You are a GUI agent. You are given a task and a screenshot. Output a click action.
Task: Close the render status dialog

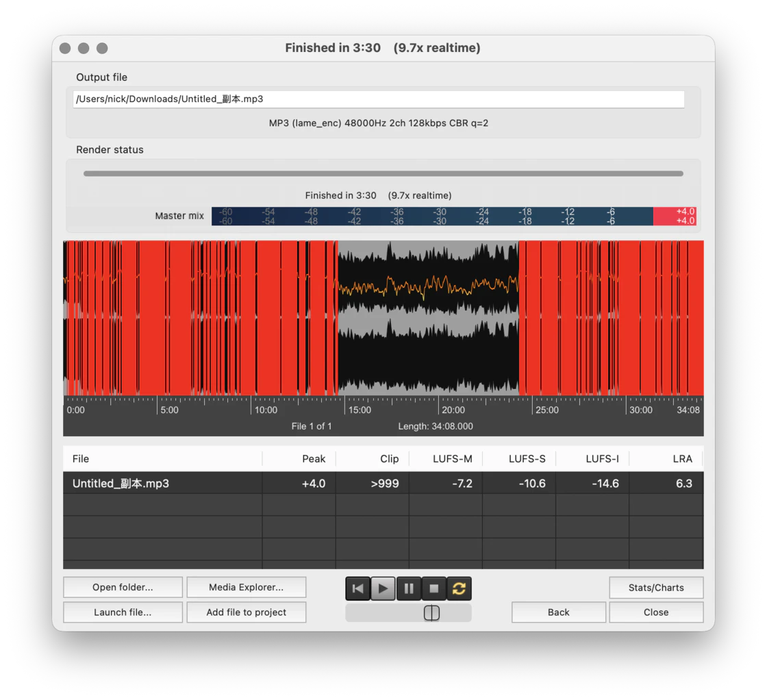point(655,612)
